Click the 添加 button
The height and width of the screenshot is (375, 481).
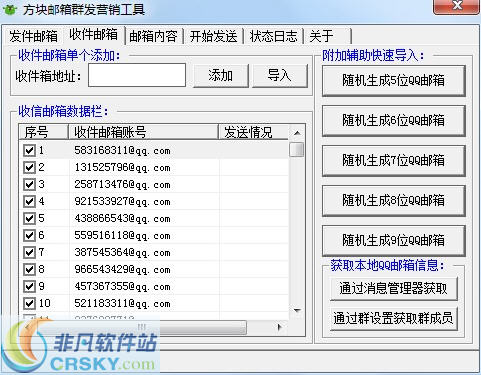click(221, 76)
